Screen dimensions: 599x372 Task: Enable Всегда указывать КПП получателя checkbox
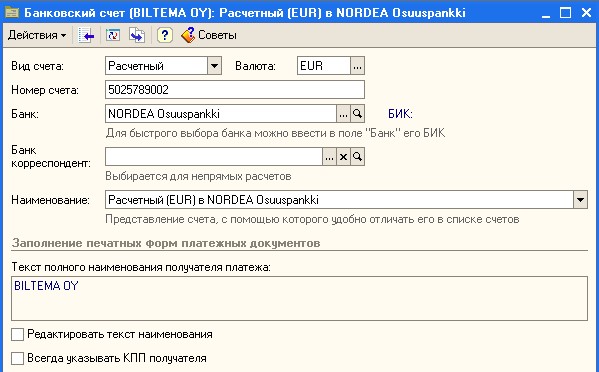(x=17, y=358)
